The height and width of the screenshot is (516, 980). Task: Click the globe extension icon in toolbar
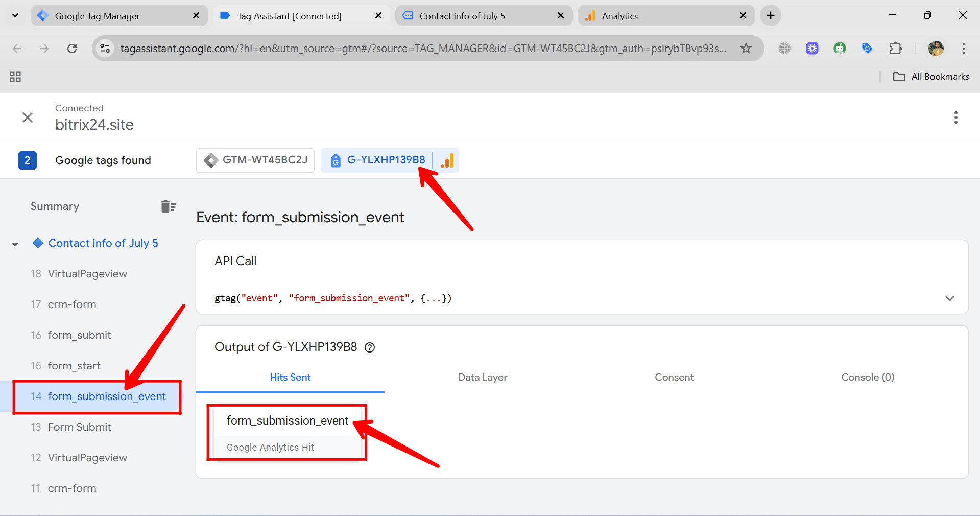click(784, 49)
